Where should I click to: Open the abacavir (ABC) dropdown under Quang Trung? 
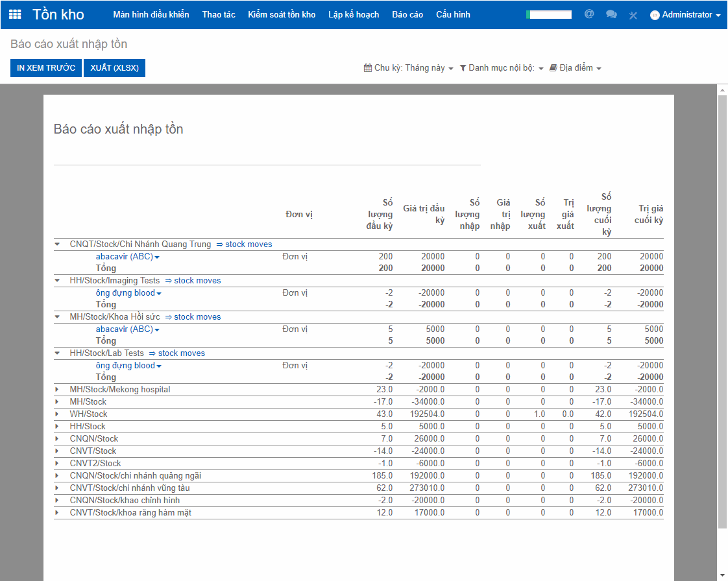click(128, 257)
